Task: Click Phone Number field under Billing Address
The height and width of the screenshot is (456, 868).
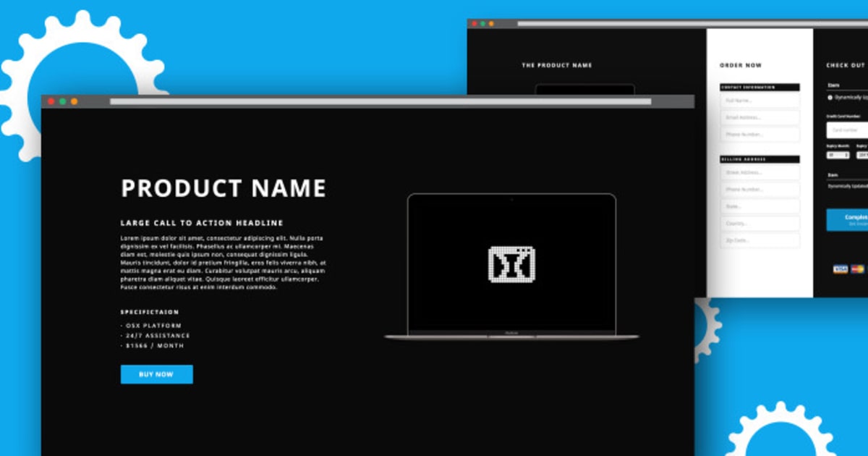Action: [x=759, y=190]
